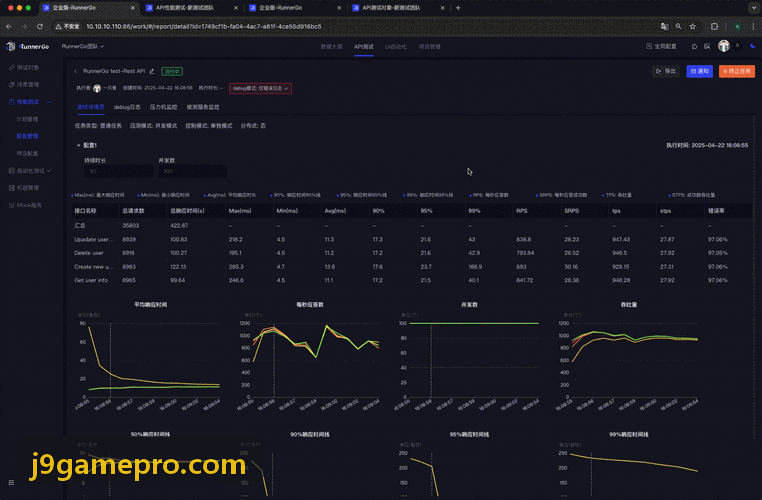The image size is (762, 500).
Task: Click the edit pencil next to report name
Action: coord(152,71)
